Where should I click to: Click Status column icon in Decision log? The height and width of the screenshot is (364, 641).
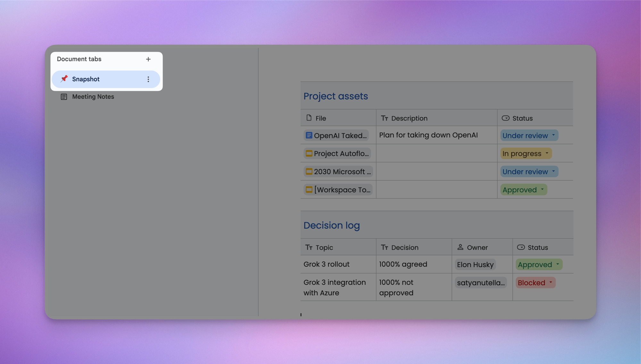(521, 247)
